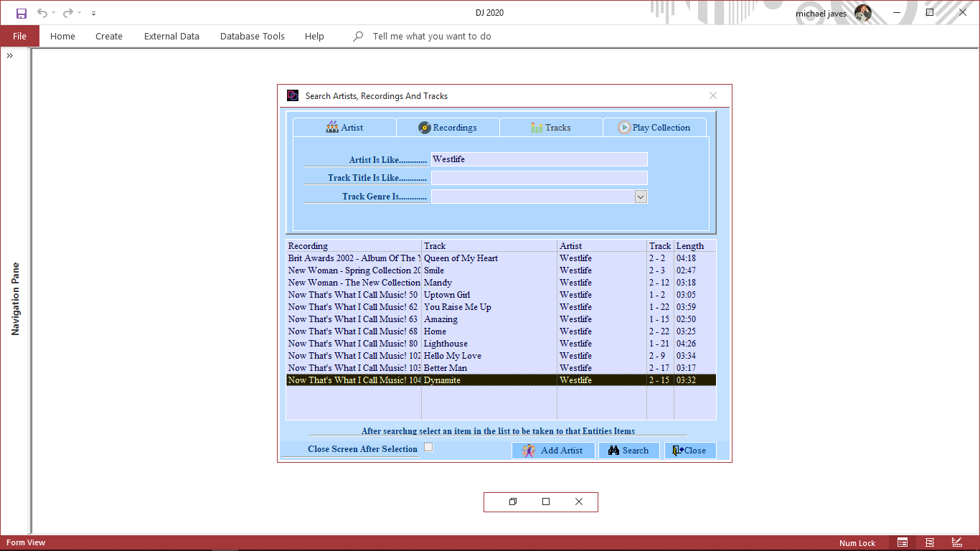Select the Lighthouse track row

click(501, 344)
